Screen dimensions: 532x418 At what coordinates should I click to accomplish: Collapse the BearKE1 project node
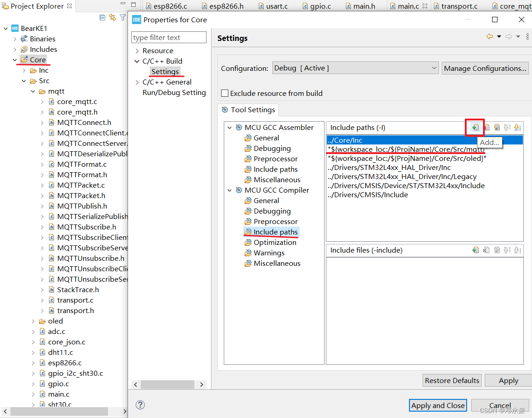(x=6, y=29)
